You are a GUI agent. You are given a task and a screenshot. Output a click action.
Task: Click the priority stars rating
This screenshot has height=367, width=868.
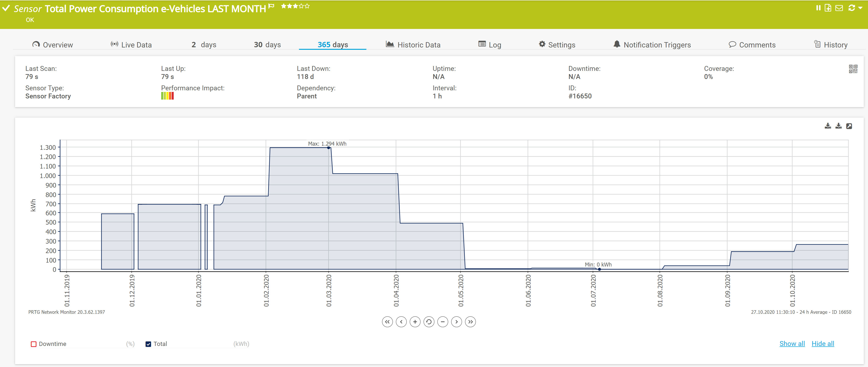coord(295,6)
